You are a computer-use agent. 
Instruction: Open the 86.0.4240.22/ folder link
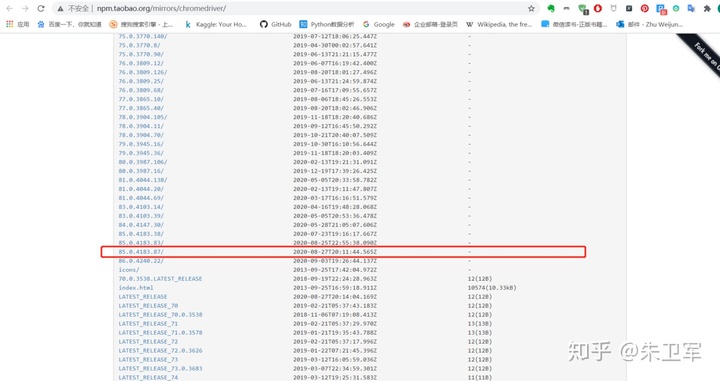tap(141, 261)
